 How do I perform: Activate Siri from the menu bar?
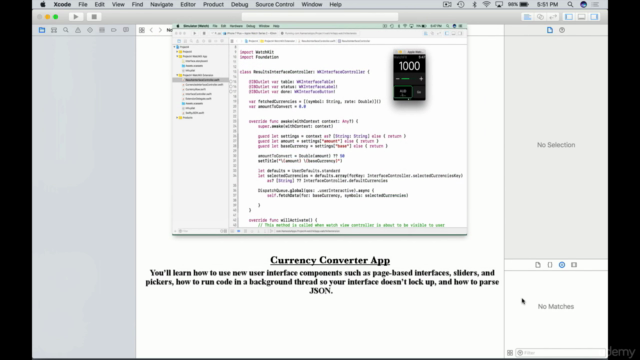pos(584,4)
